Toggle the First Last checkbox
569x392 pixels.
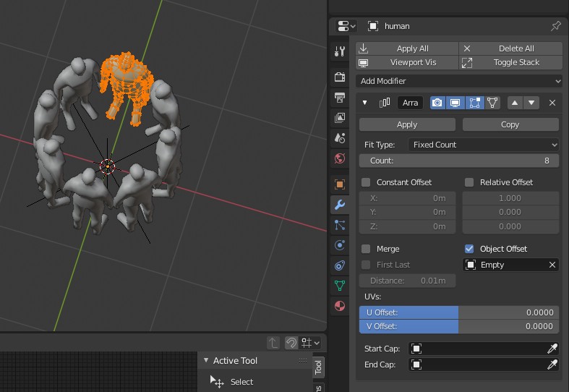point(366,265)
